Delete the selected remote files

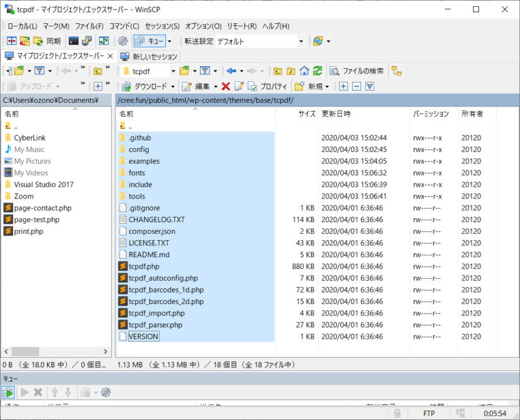pos(227,86)
